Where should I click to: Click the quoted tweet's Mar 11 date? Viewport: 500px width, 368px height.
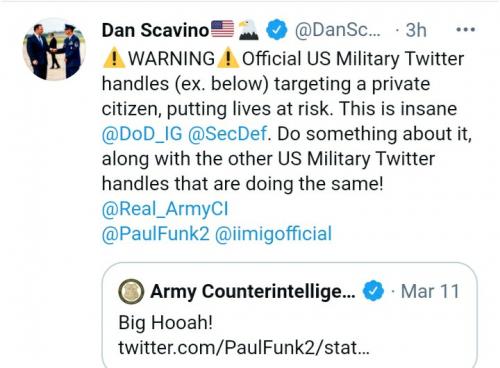[x=430, y=291]
